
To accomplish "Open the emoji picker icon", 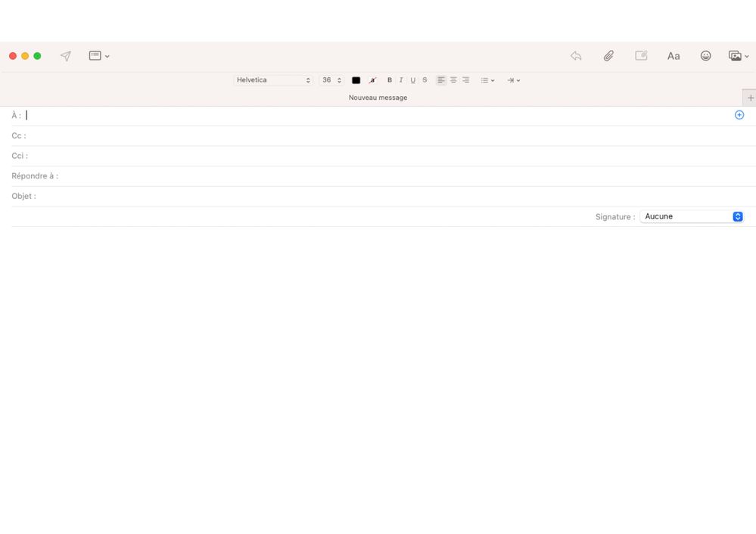I will pyautogui.click(x=705, y=56).
